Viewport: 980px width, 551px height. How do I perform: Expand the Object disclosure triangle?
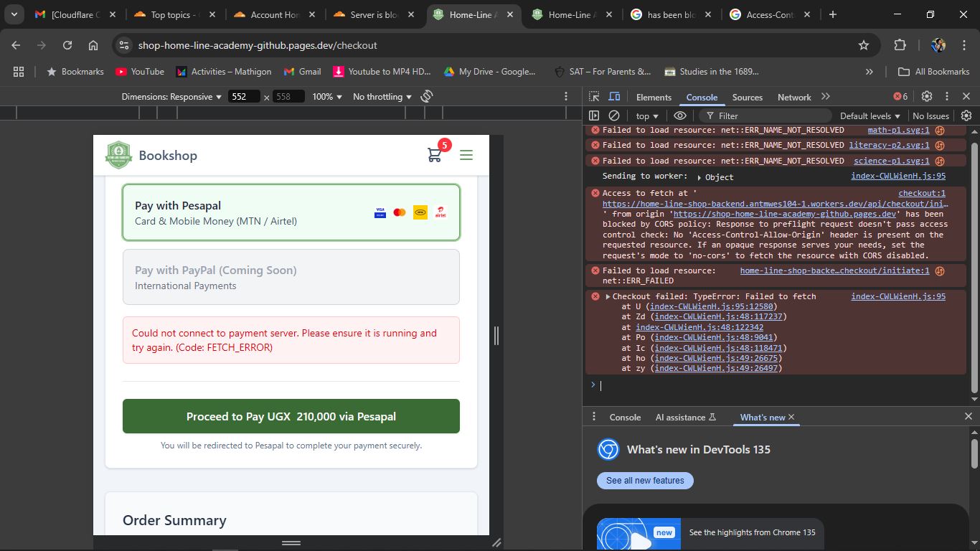[699, 177]
